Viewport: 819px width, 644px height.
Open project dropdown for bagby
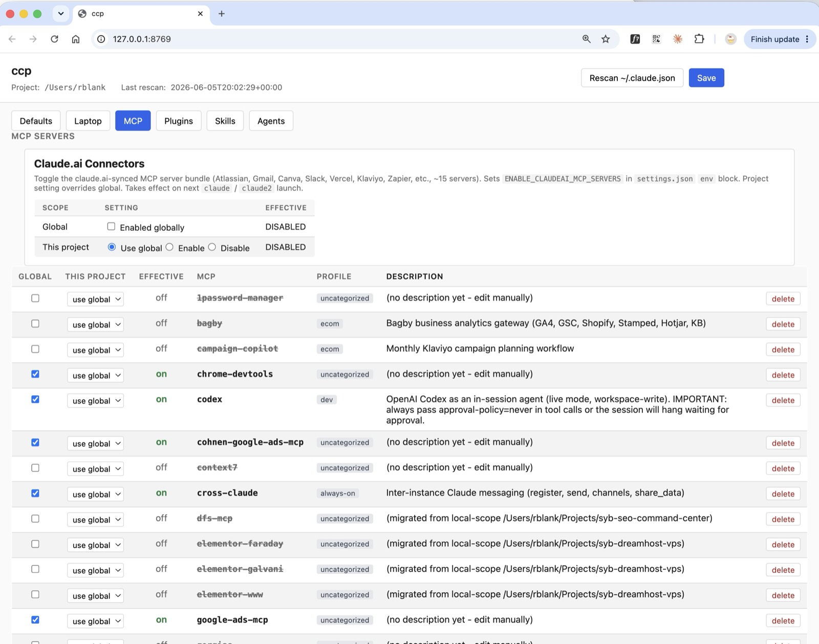click(96, 324)
